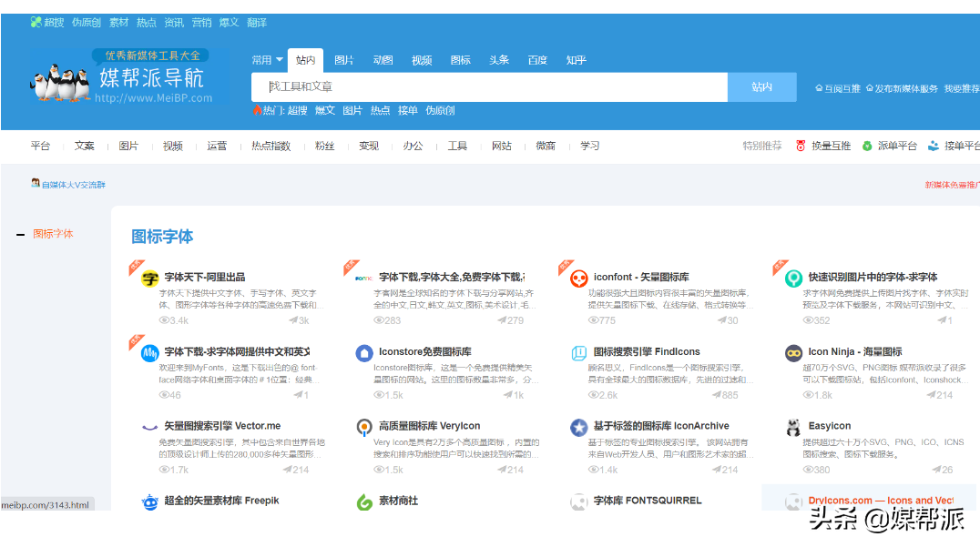
Task: Open the 超全的矢量素材库 Freepik title link
Action: tap(221, 501)
